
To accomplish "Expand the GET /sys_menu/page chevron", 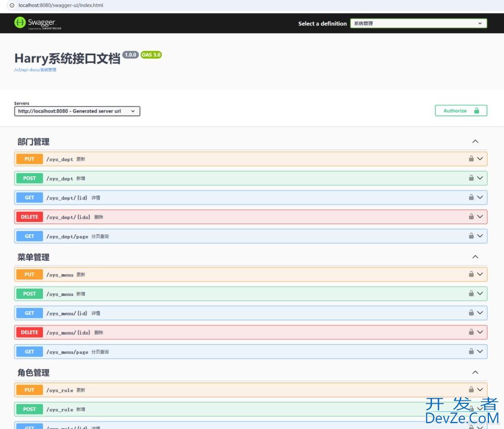I will coord(480,351).
